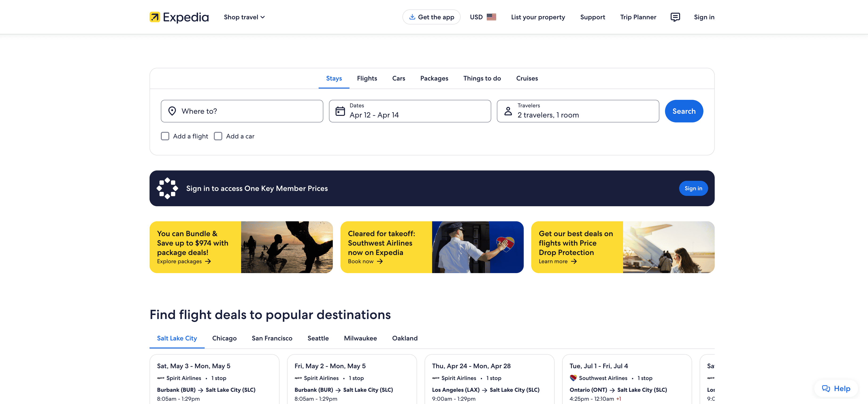This screenshot has width=868, height=404.
Task: Switch to the Cars tab
Action: (399, 78)
